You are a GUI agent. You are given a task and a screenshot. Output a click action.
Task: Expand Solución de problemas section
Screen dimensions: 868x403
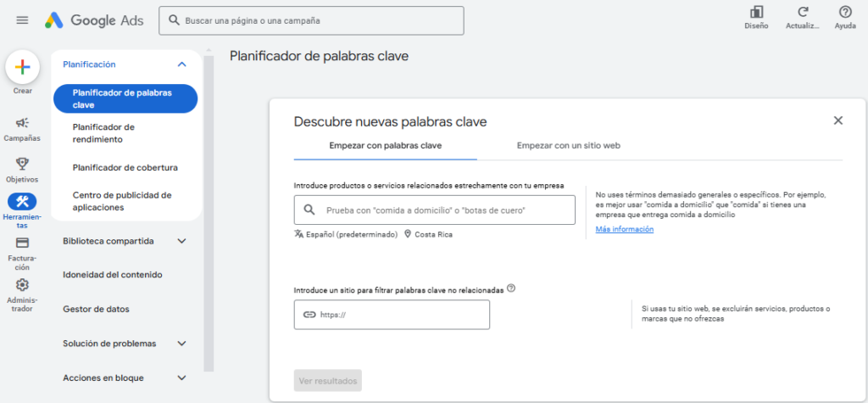click(181, 343)
